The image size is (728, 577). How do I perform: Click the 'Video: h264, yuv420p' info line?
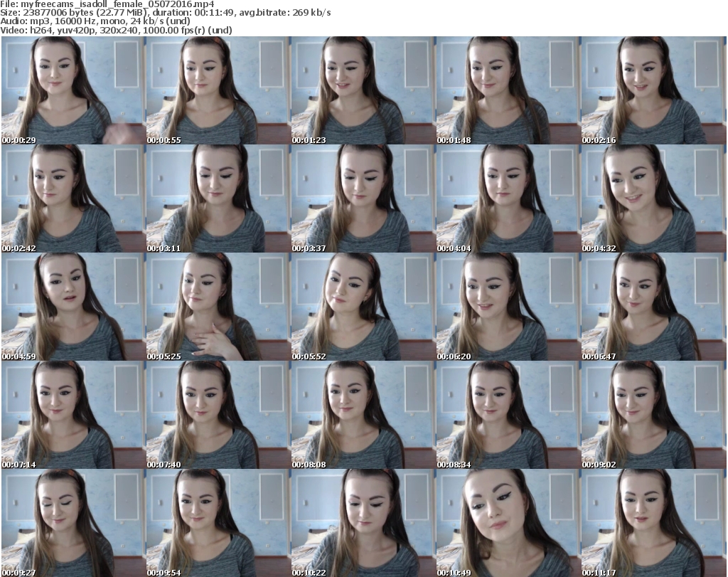(116, 30)
